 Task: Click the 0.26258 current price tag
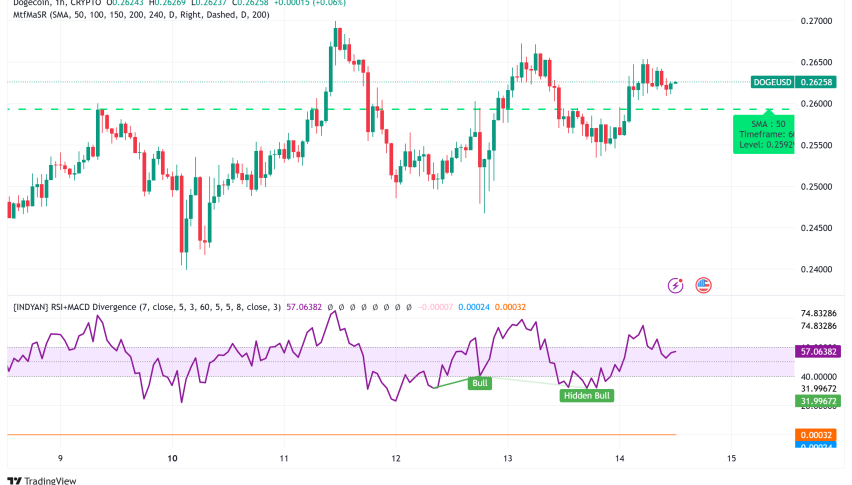pyautogui.click(x=816, y=82)
